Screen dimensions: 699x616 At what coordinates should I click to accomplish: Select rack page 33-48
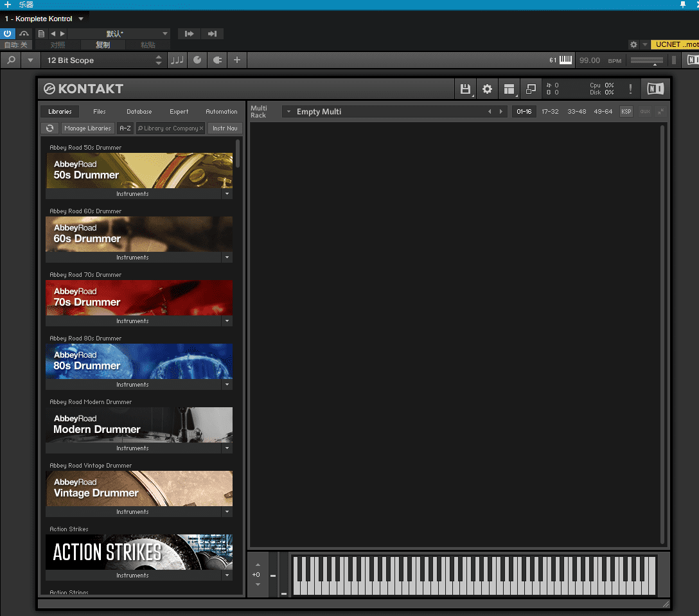[576, 111]
